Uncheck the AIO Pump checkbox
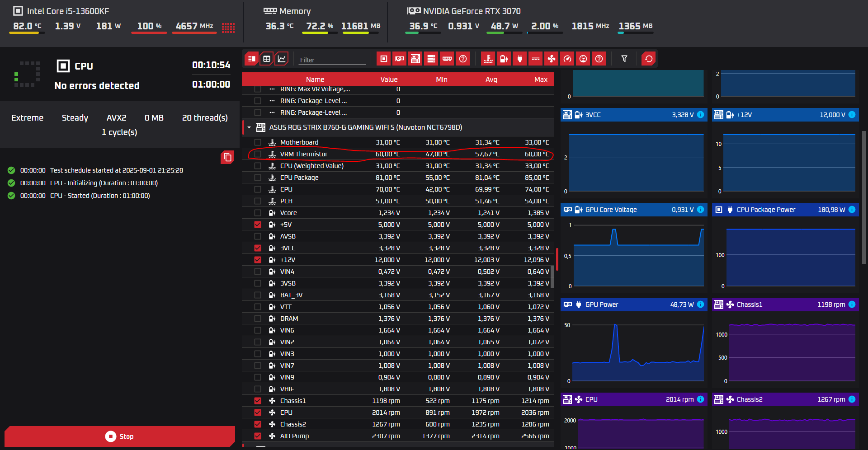Image resolution: width=868 pixels, height=450 pixels. pyautogui.click(x=258, y=436)
